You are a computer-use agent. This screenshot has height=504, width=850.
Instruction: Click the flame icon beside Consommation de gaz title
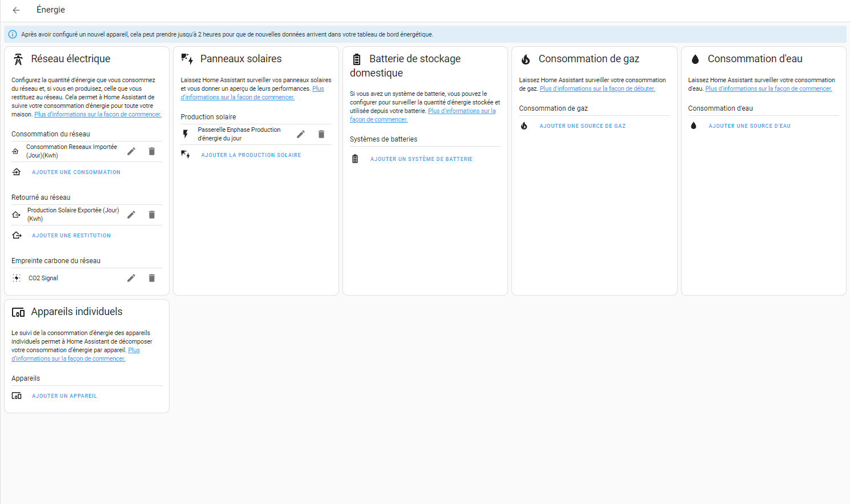pyautogui.click(x=526, y=59)
